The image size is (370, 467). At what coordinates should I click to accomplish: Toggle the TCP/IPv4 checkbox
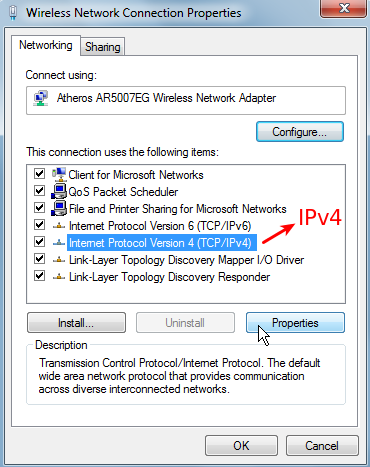[x=40, y=241]
